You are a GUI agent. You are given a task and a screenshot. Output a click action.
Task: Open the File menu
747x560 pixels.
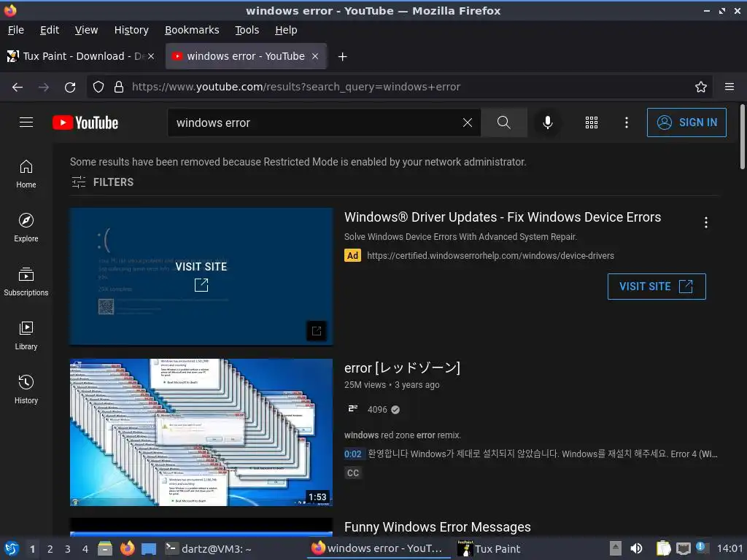16,30
